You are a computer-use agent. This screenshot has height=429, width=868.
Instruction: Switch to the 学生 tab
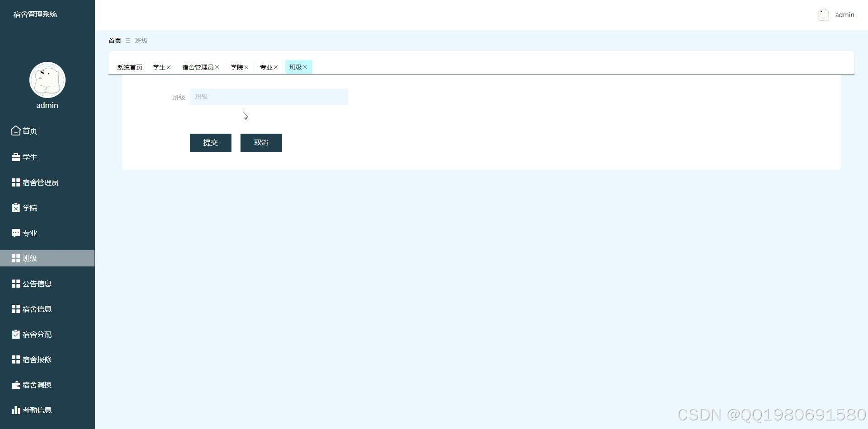[159, 67]
